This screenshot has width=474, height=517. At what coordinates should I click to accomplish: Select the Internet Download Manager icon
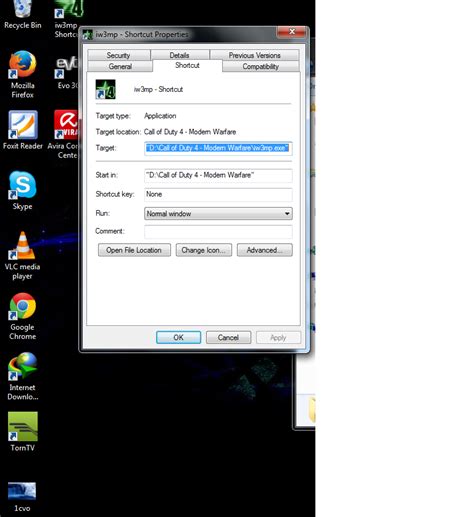coord(22,376)
